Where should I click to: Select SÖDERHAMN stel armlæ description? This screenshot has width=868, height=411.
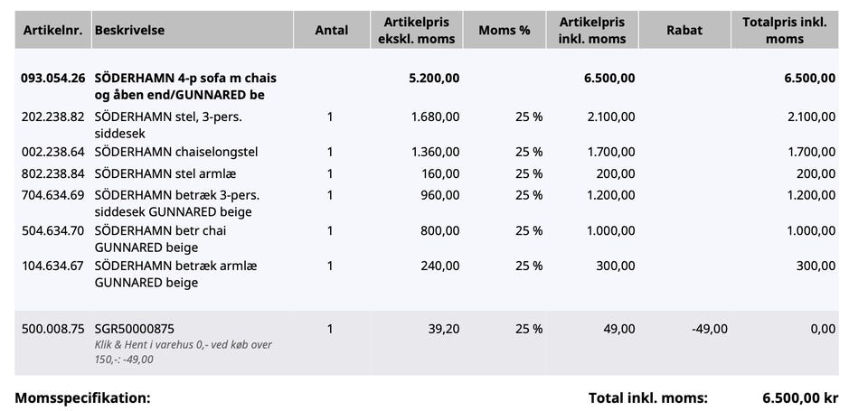165,173
